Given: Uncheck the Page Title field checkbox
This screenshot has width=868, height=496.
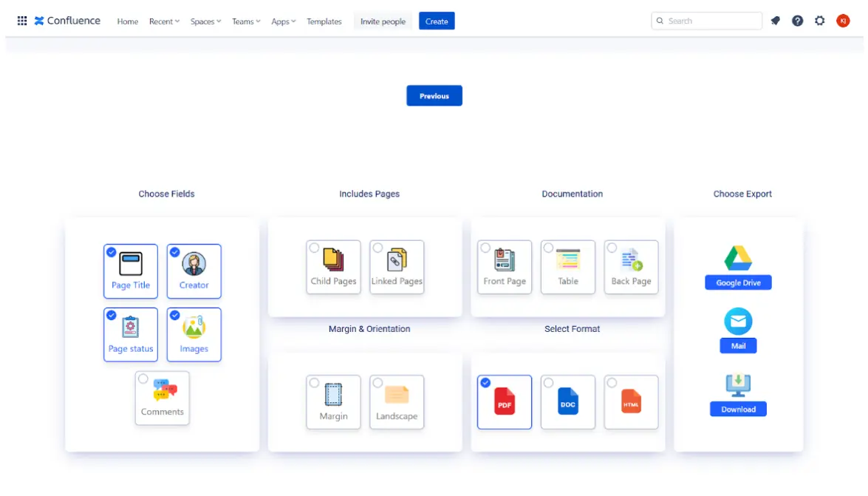Looking at the screenshot, I should 111,252.
